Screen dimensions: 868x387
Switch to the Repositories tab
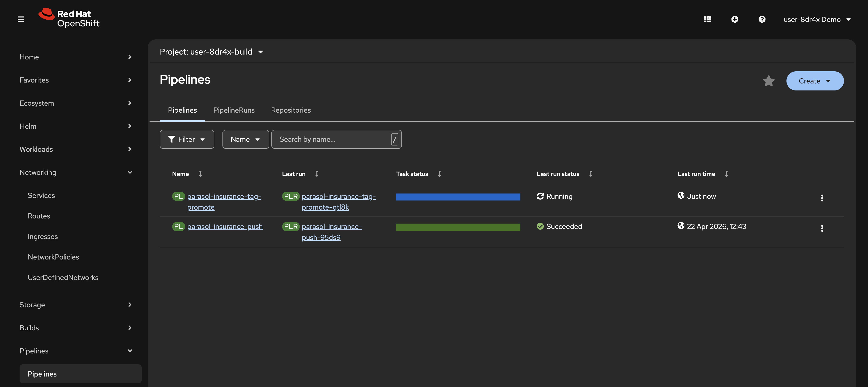click(290, 110)
